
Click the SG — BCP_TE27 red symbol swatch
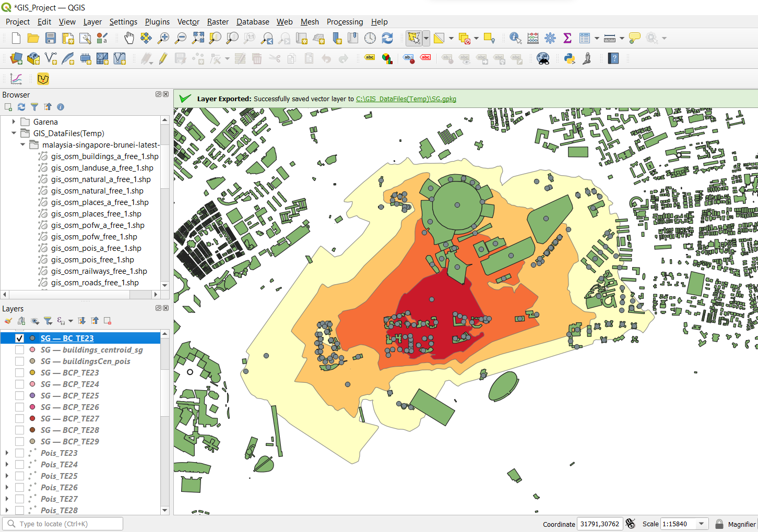[x=32, y=419]
